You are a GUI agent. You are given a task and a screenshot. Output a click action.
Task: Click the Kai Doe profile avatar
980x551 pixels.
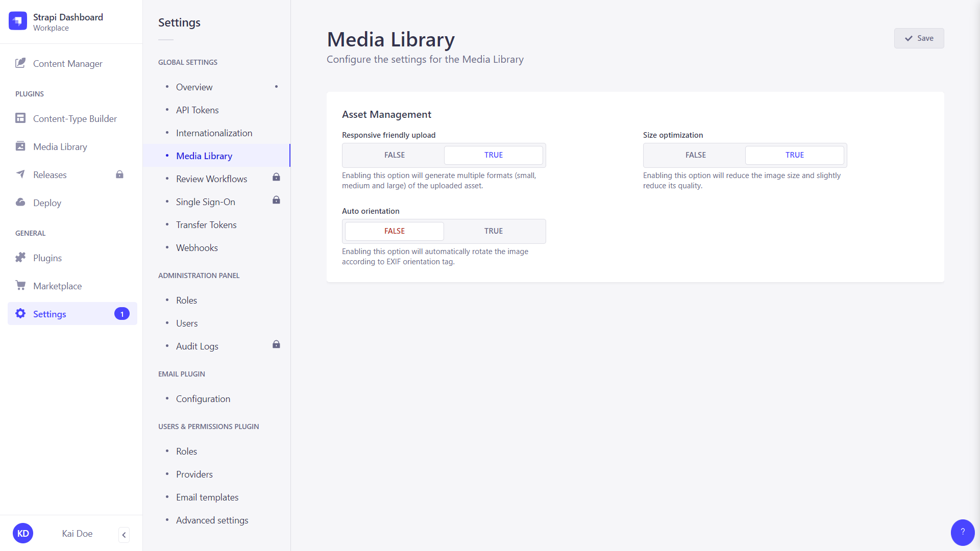(22, 533)
